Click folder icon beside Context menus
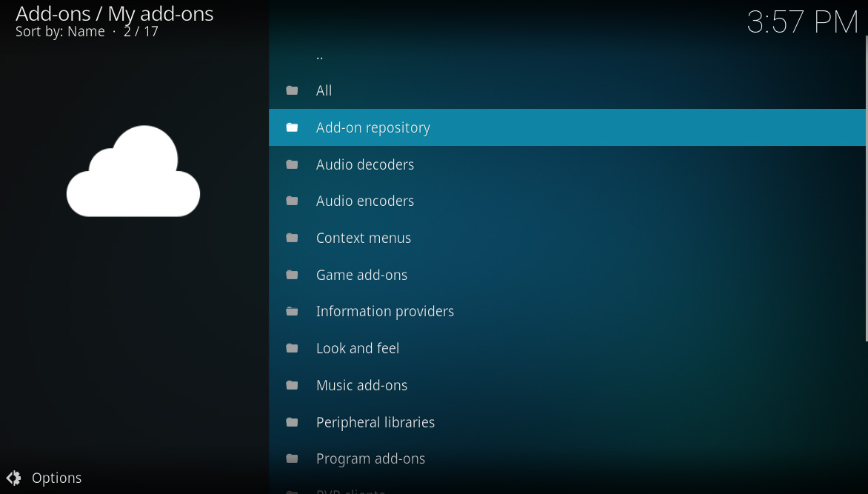Image resolution: width=868 pixels, height=494 pixels. click(x=292, y=238)
